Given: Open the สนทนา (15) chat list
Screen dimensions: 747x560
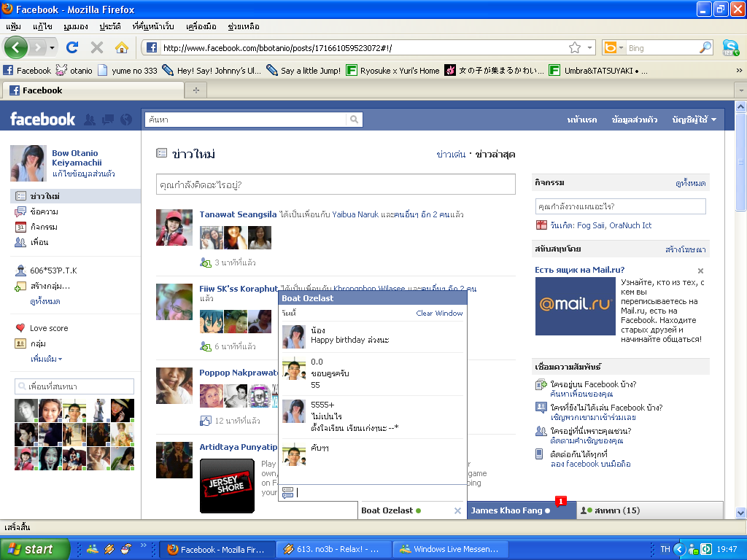Looking at the screenshot, I should click(650, 510).
